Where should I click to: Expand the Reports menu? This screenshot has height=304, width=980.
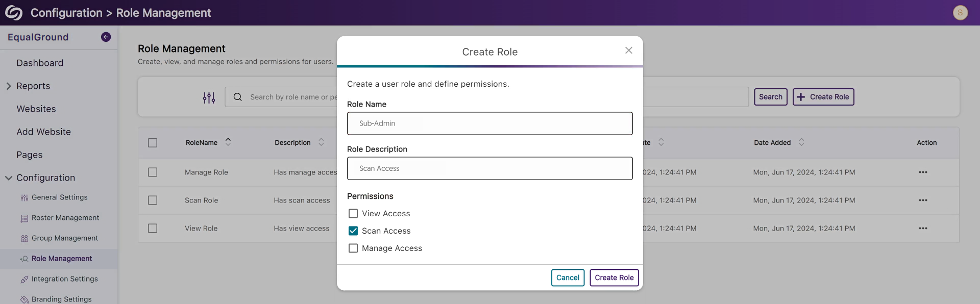click(x=9, y=86)
